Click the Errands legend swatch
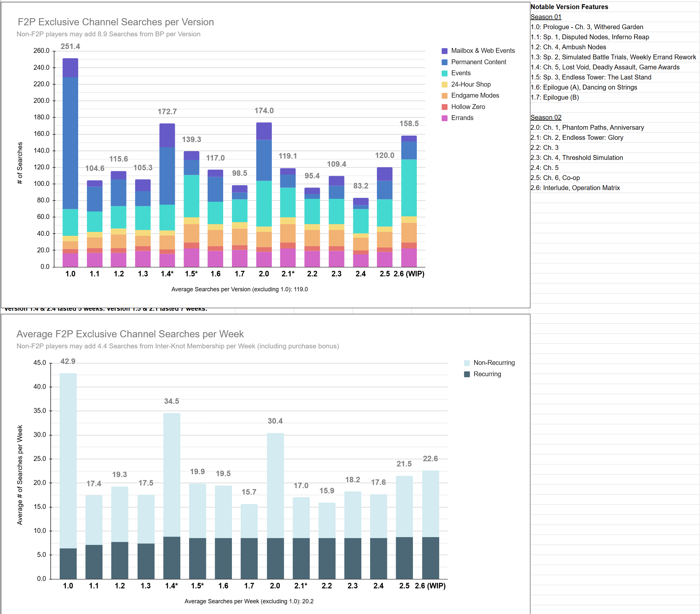Image resolution: width=700 pixels, height=614 pixels. pyautogui.click(x=444, y=118)
